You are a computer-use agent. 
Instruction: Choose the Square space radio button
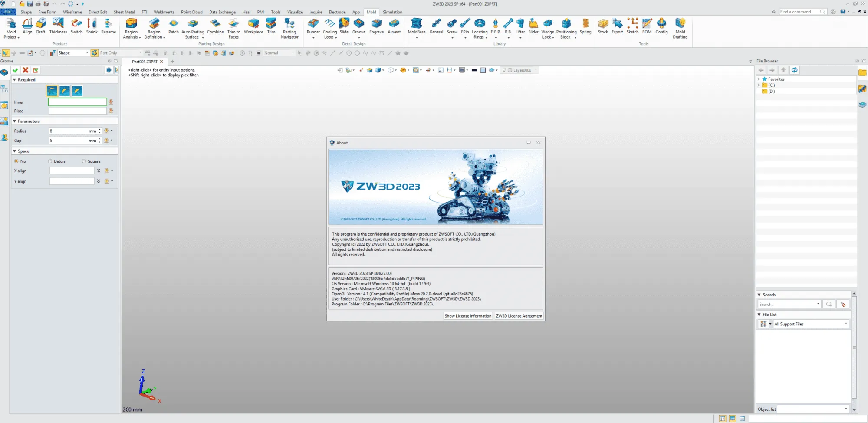coord(84,161)
